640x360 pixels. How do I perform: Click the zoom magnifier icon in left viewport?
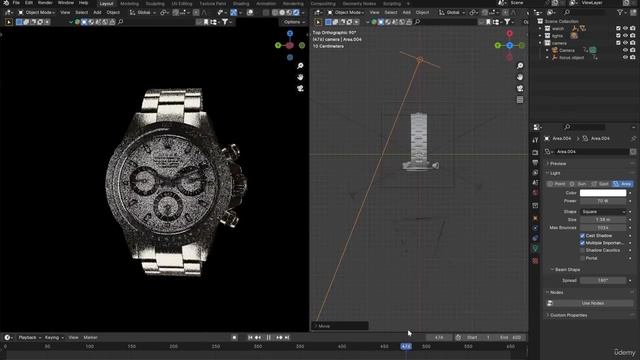(300, 66)
